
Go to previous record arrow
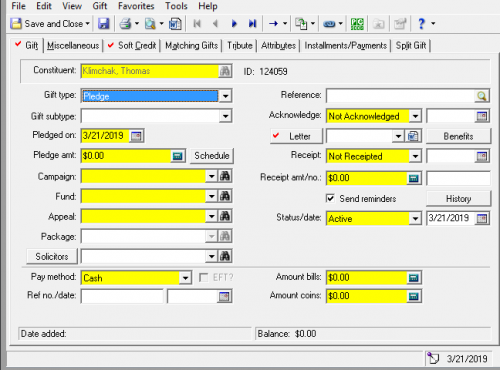215,24
